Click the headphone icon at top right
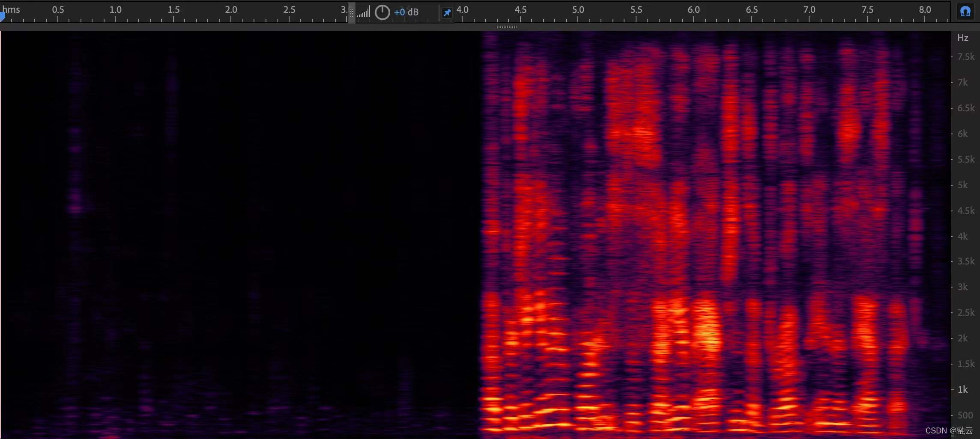 [965, 12]
